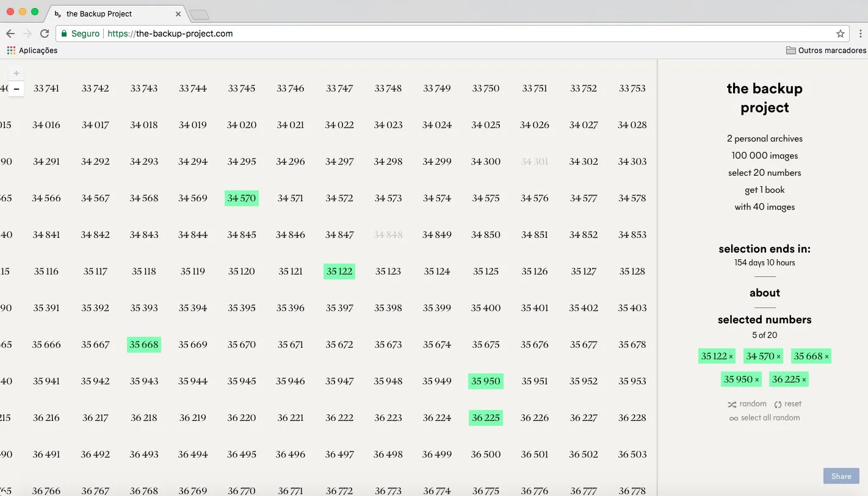Select number 34 566
The image size is (868, 496).
click(x=46, y=198)
